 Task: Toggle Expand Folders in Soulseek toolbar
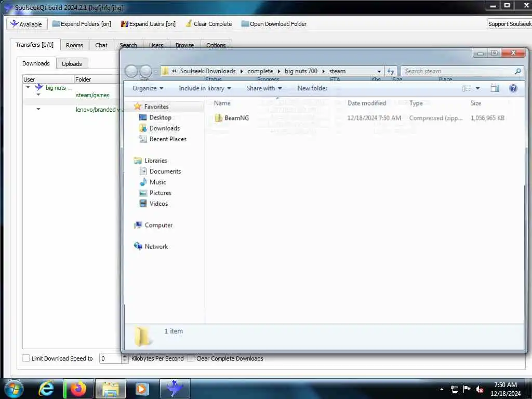(82, 24)
